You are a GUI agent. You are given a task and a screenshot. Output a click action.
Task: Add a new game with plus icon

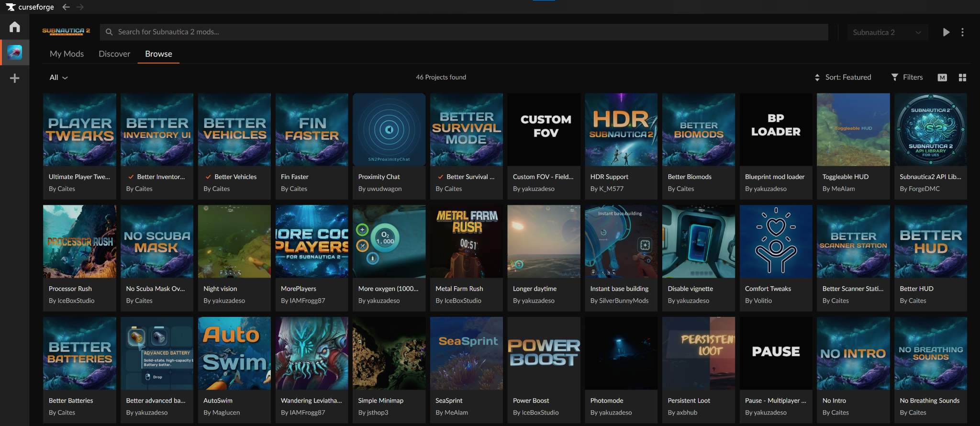pyautogui.click(x=15, y=78)
